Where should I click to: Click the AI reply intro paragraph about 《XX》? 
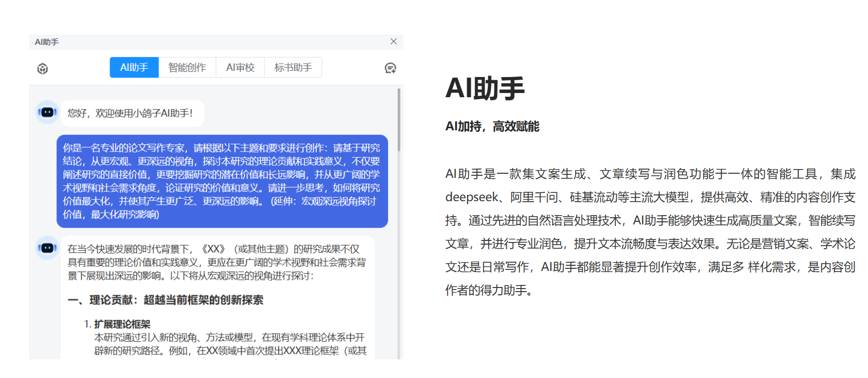(x=216, y=262)
